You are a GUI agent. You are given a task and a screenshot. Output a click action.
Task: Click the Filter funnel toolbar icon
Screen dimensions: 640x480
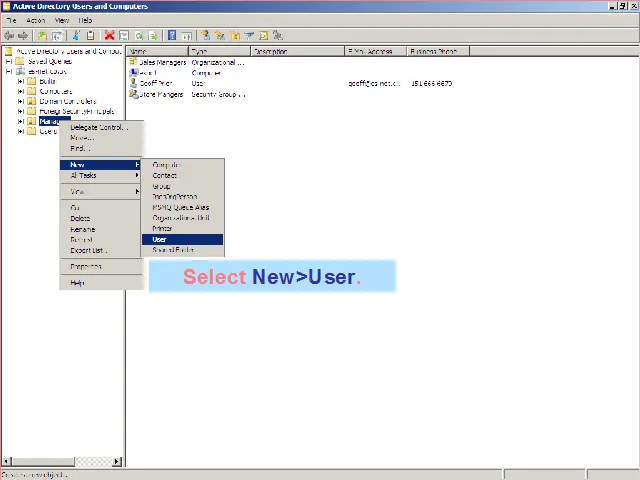pos(249,36)
